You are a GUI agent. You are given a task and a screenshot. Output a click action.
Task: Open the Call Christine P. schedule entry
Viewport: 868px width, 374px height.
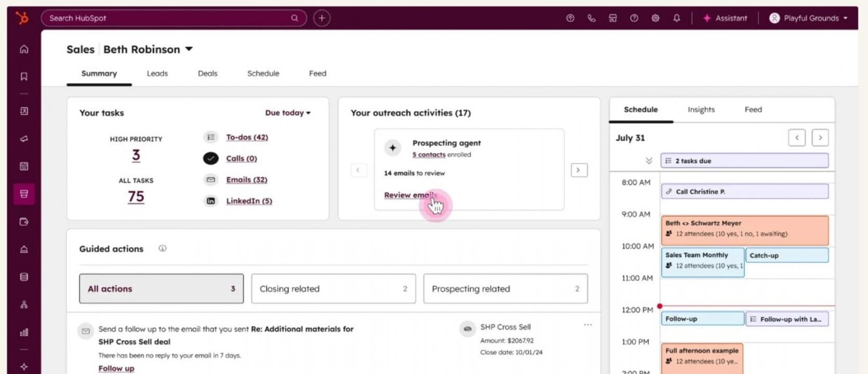point(745,192)
